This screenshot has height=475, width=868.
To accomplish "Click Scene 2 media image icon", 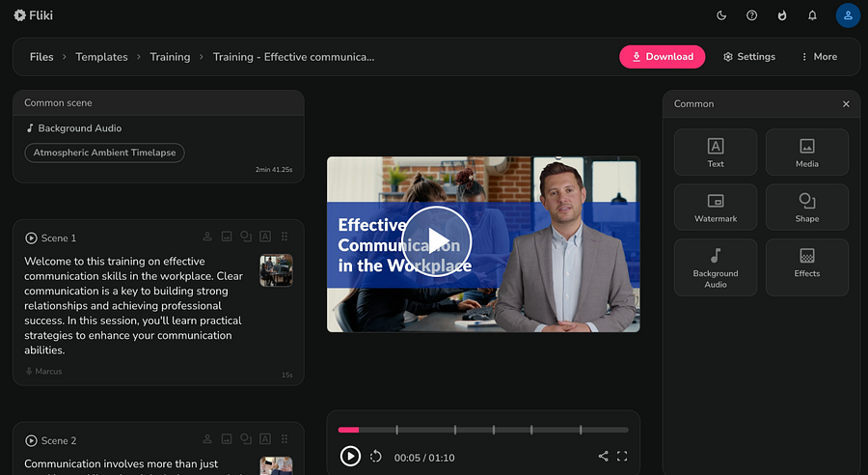I will (227, 439).
